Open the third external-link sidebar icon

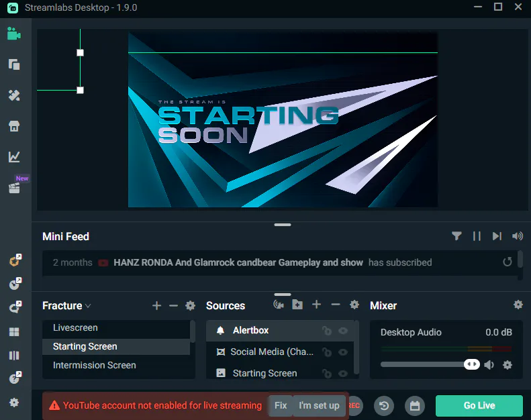15,307
